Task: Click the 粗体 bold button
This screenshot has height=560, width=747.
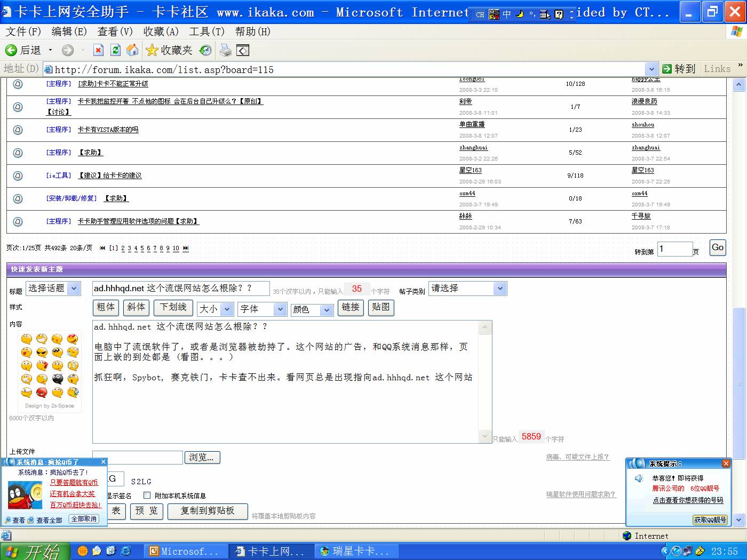Action: click(106, 307)
